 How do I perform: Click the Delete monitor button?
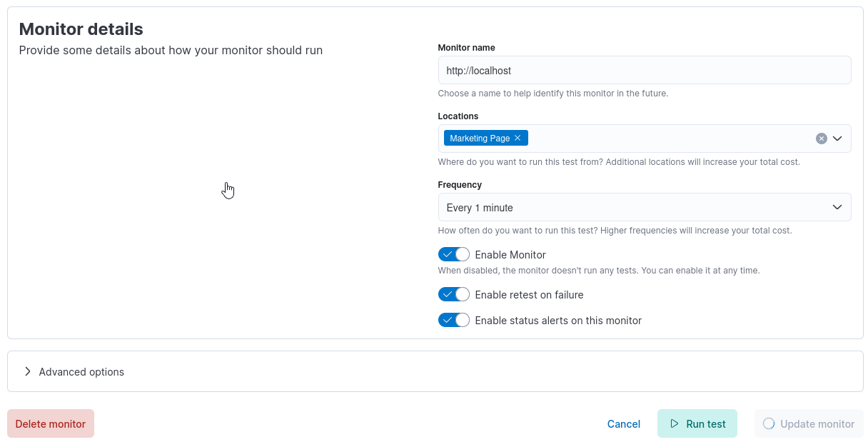point(51,423)
